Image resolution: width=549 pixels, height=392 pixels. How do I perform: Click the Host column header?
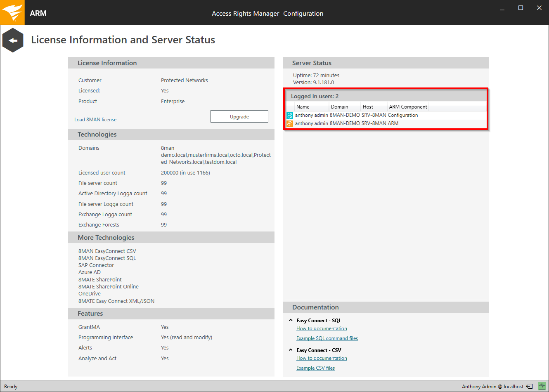(x=368, y=107)
